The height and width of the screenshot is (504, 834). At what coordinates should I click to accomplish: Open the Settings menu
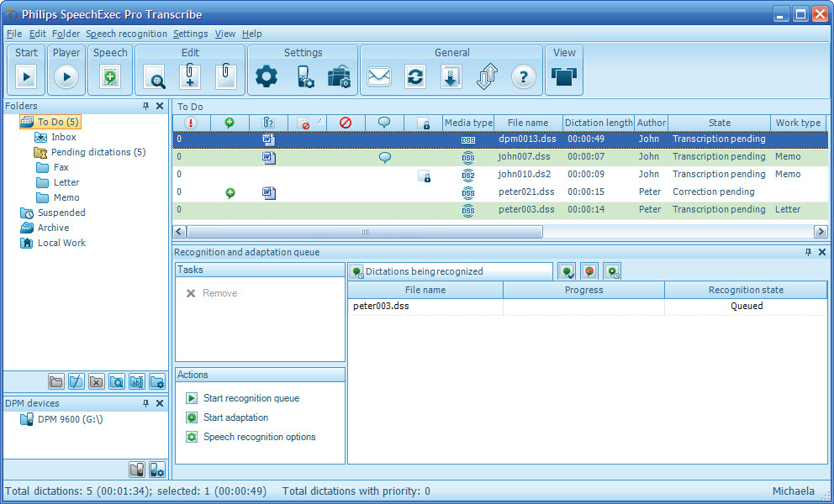[x=190, y=34]
